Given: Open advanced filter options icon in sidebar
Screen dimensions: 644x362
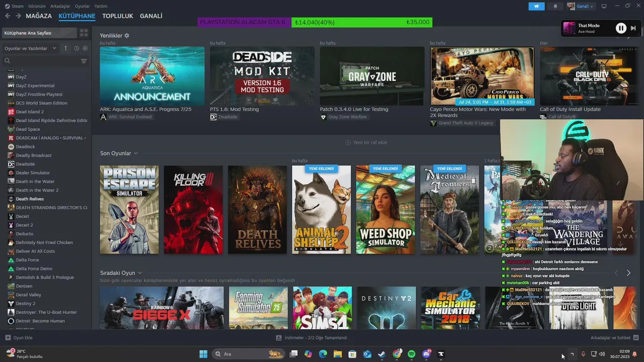Looking at the screenshot, I should pyautogui.click(x=84, y=61).
